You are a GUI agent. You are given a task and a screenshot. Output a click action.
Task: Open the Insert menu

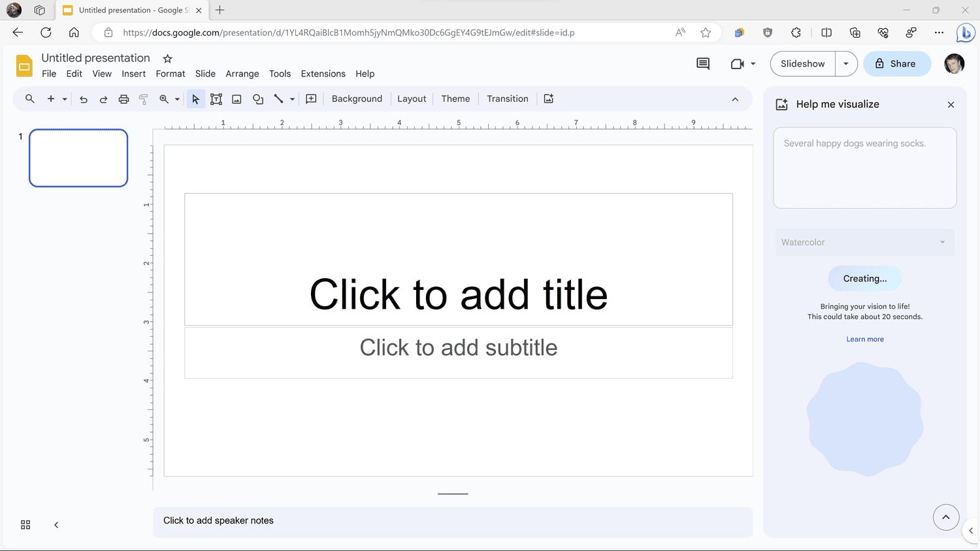coord(133,74)
